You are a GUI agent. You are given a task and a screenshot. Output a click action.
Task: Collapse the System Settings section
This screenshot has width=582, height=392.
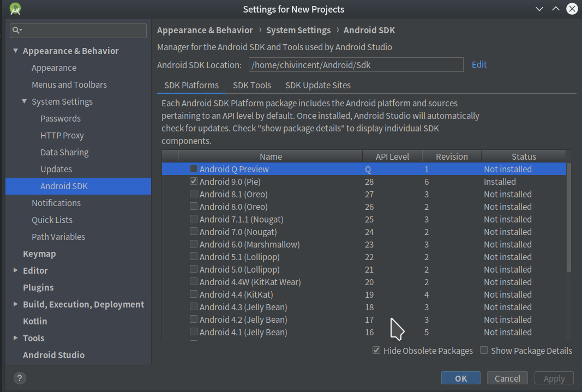(x=24, y=101)
